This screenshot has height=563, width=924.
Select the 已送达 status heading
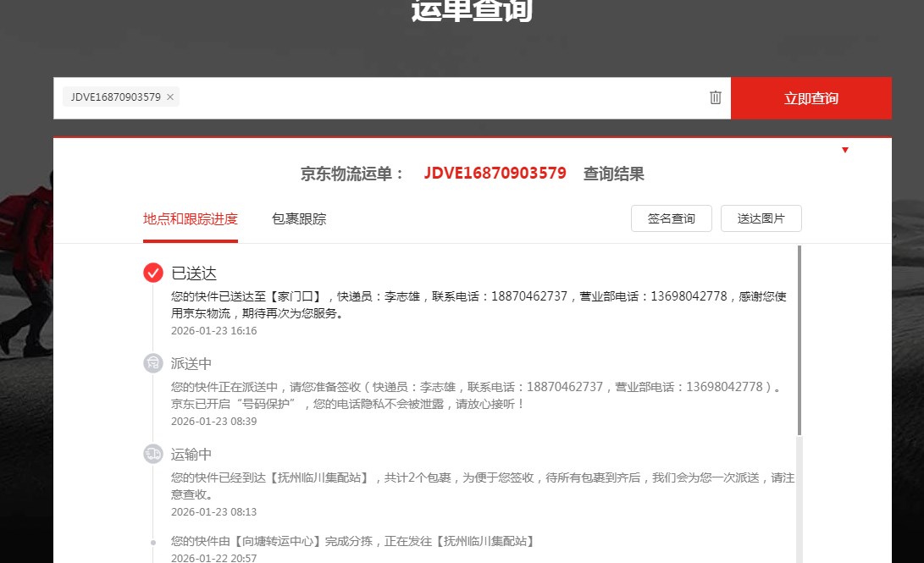pyautogui.click(x=194, y=273)
